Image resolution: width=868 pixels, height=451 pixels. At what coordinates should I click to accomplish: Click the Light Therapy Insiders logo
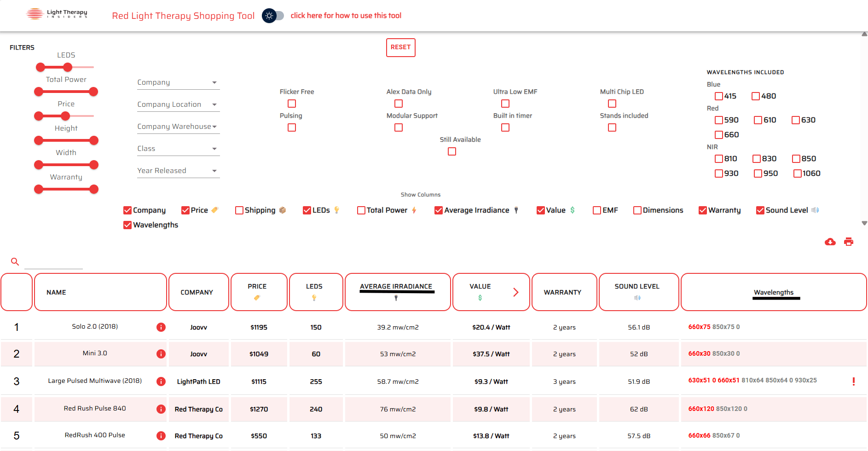[x=57, y=14]
